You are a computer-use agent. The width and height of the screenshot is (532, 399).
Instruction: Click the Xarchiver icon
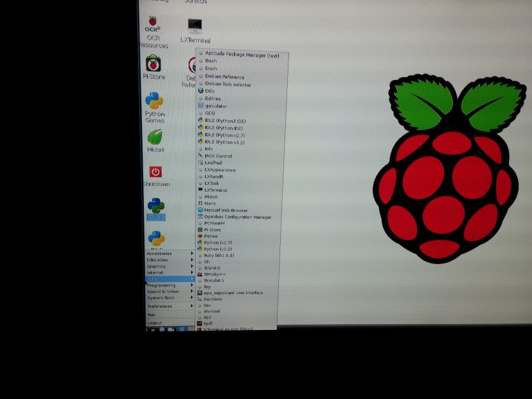pos(199,299)
